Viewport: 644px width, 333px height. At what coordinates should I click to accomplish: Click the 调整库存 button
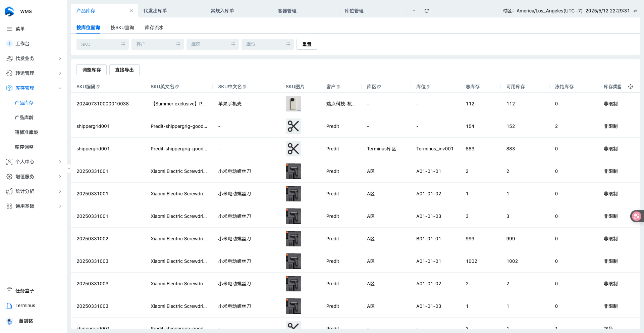(91, 70)
